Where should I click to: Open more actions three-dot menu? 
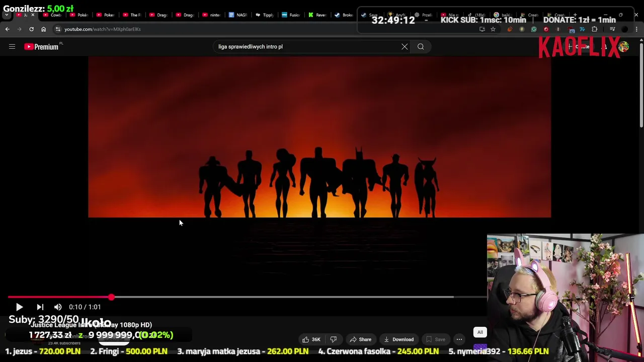pyautogui.click(x=459, y=339)
